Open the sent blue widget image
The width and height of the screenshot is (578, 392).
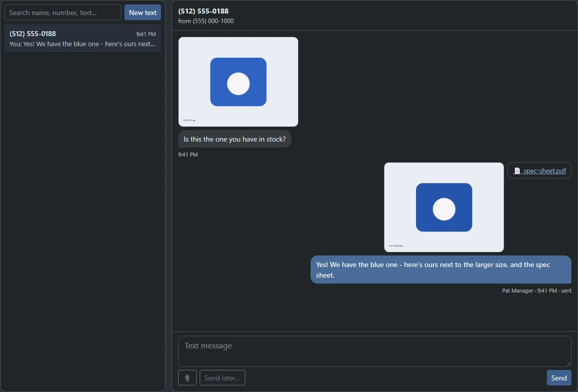click(444, 207)
